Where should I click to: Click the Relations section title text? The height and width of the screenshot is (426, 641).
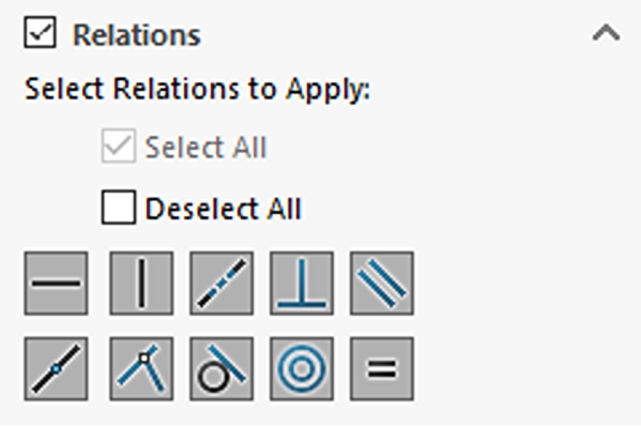pos(137,35)
